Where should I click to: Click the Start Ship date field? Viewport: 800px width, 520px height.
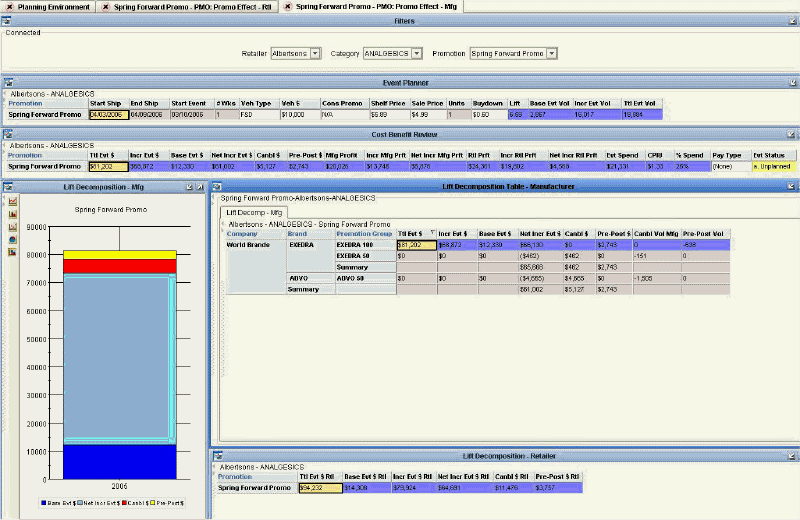(x=109, y=115)
